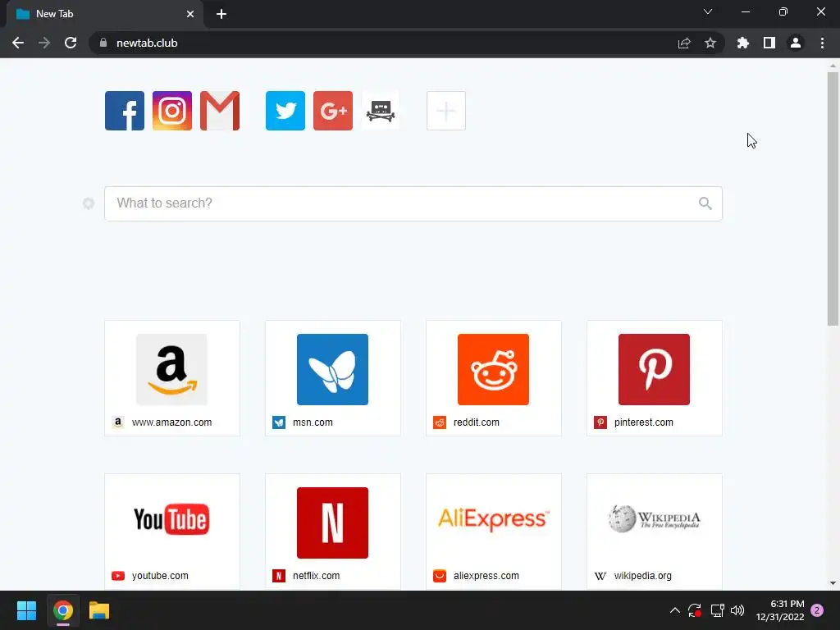Click the search settings gear icon
840x630 pixels.
tap(89, 203)
